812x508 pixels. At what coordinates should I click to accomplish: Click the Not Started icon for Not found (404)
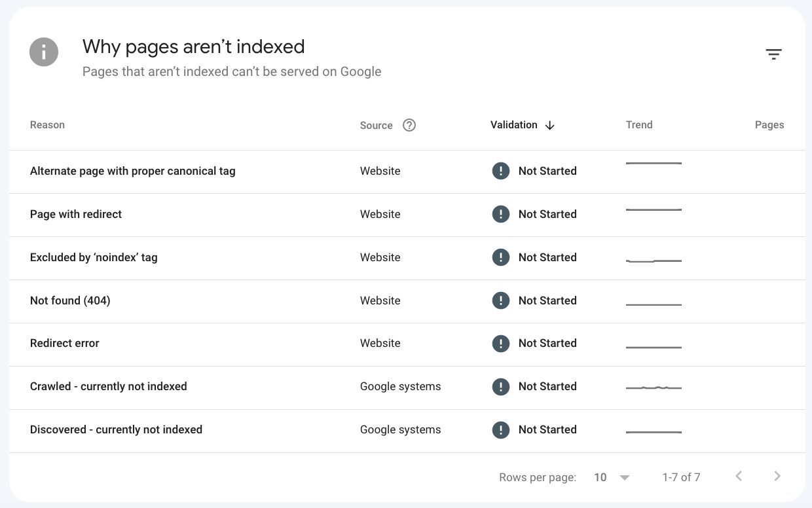[x=501, y=300]
